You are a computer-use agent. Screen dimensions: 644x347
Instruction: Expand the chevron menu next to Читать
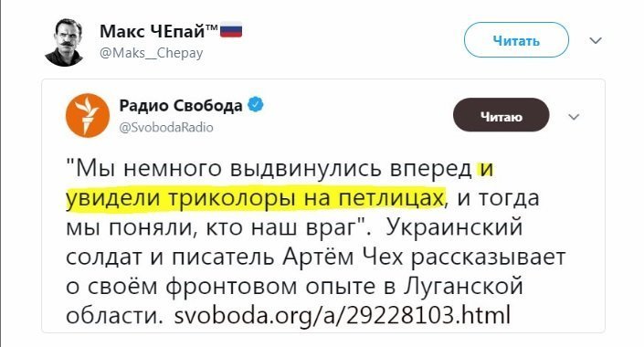click(x=596, y=40)
